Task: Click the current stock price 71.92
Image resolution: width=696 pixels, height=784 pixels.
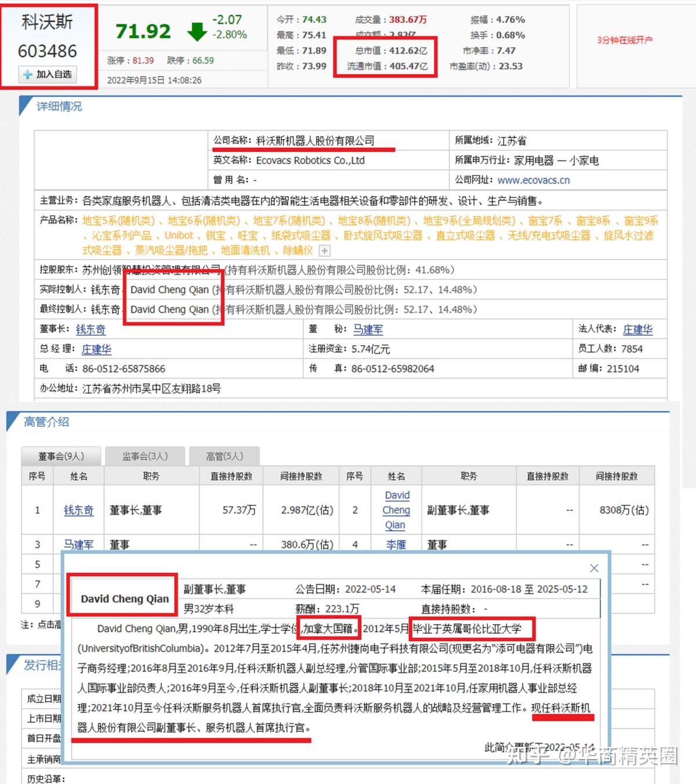Action: coord(143,31)
